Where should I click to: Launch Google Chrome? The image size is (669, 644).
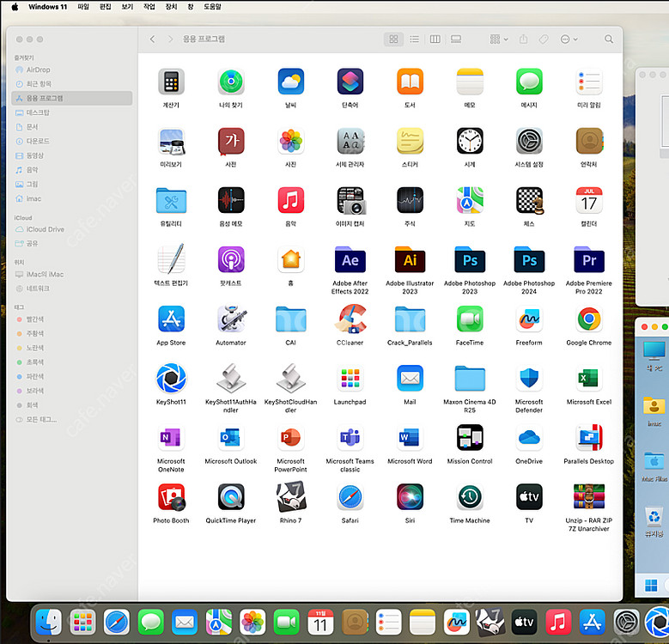pos(589,319)
